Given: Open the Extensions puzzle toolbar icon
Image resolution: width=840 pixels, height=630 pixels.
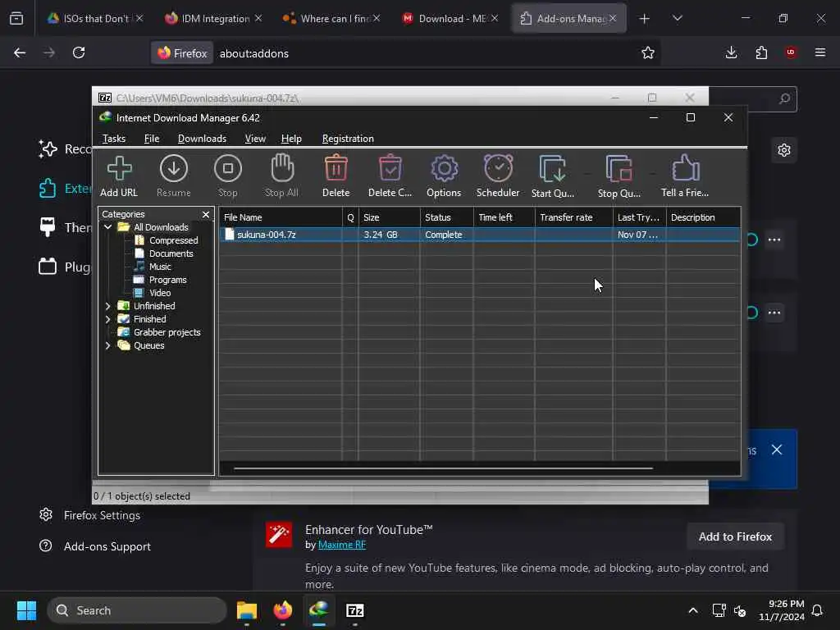Looking at the screenshot, I should 761,52.
